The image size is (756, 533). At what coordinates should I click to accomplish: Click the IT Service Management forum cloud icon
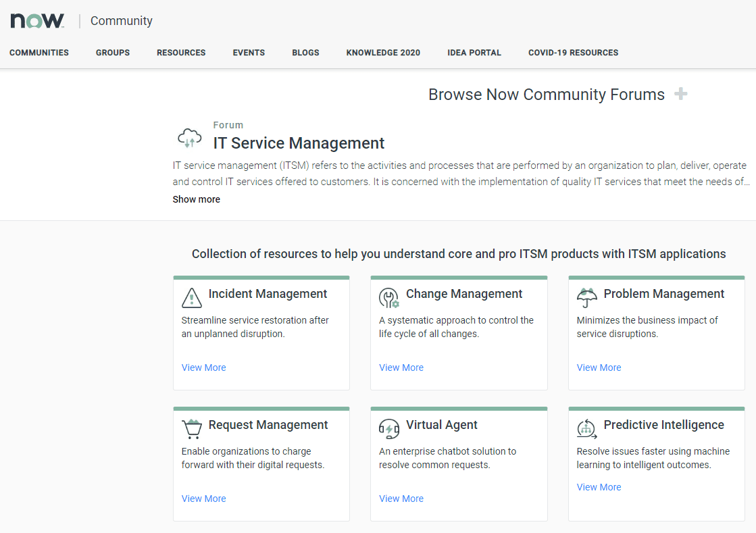189,136
